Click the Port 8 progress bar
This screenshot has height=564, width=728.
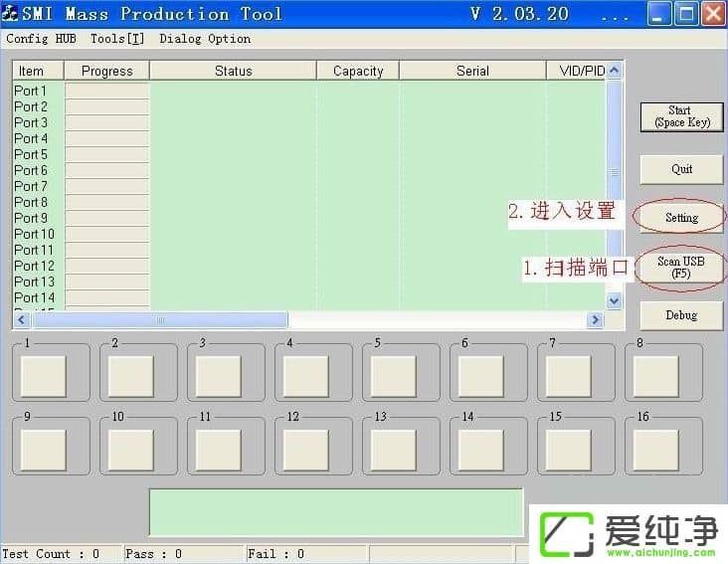click(107, 202)
